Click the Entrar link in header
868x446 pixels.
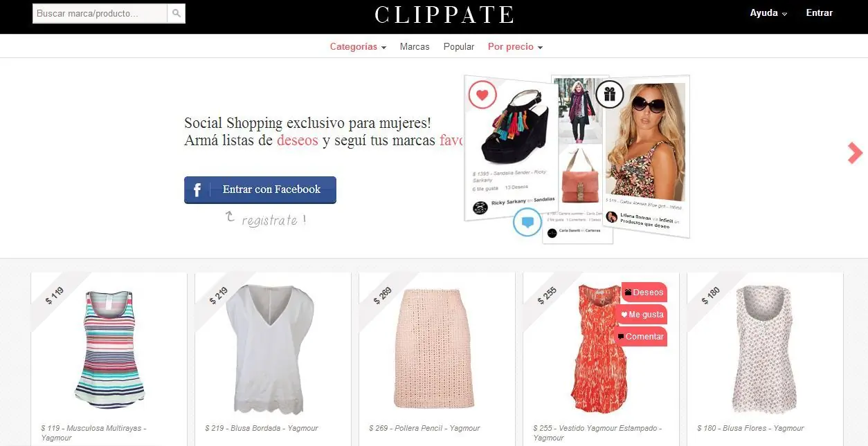pos(820,13)
